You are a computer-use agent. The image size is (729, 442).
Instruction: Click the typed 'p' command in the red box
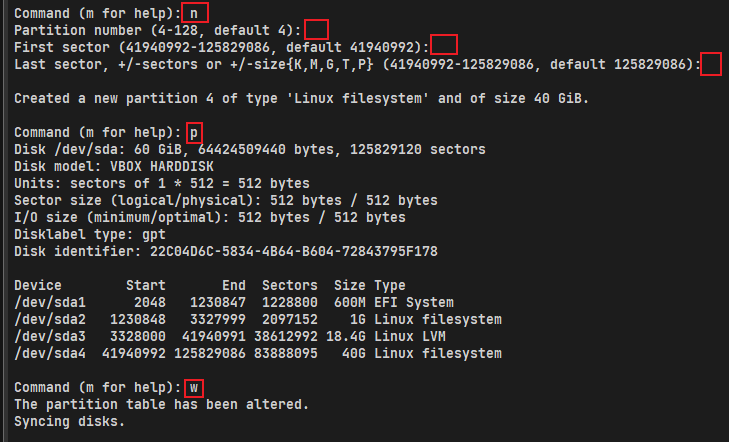pos(194,132)
